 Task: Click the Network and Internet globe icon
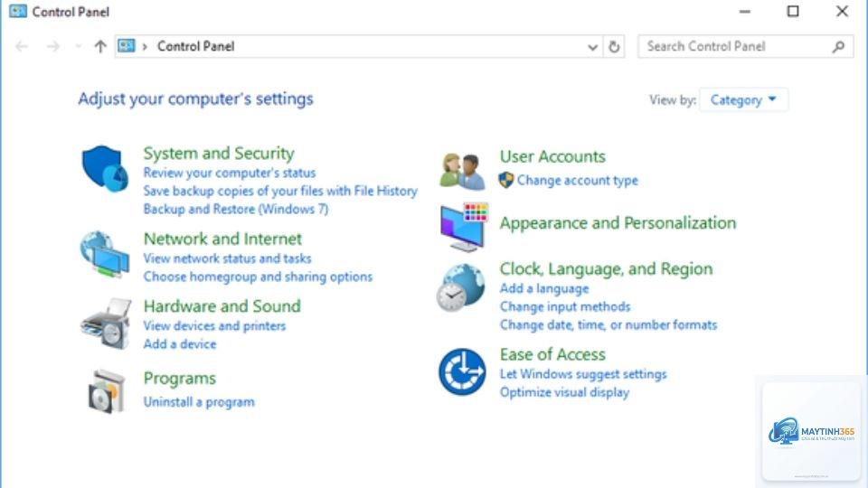pyautogui.click(x=105, y=255)
